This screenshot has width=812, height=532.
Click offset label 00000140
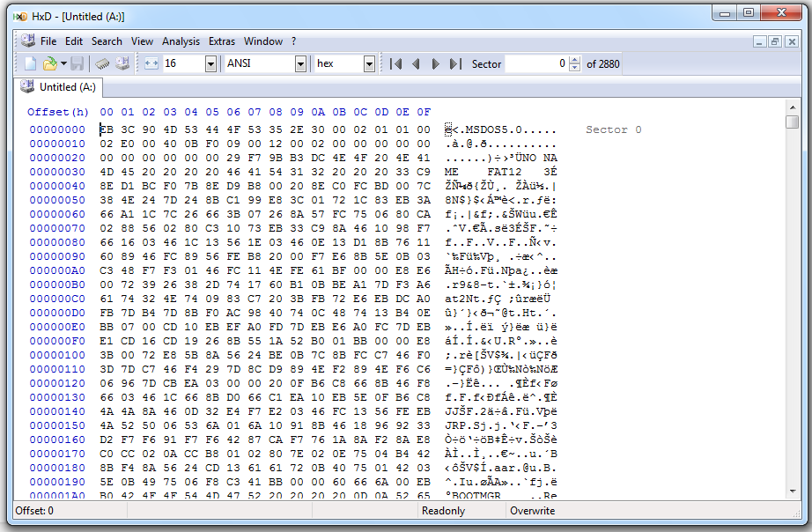57,411
